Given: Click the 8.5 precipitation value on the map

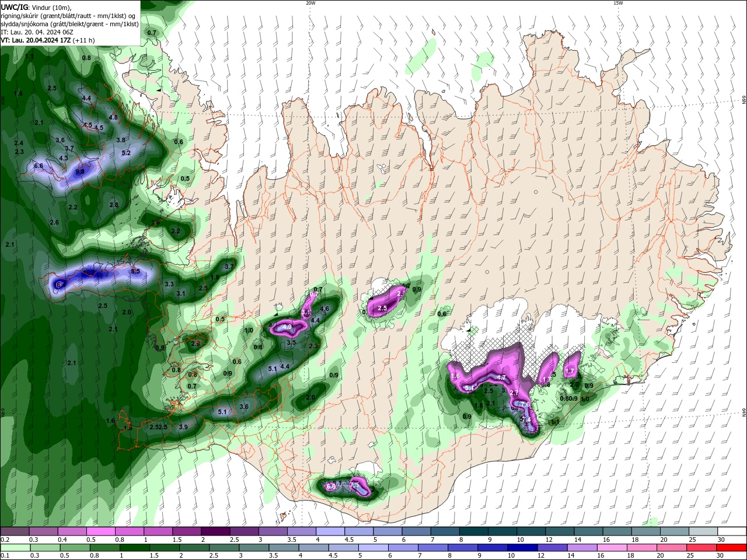Looking at the screenshot, I should 135,271.
